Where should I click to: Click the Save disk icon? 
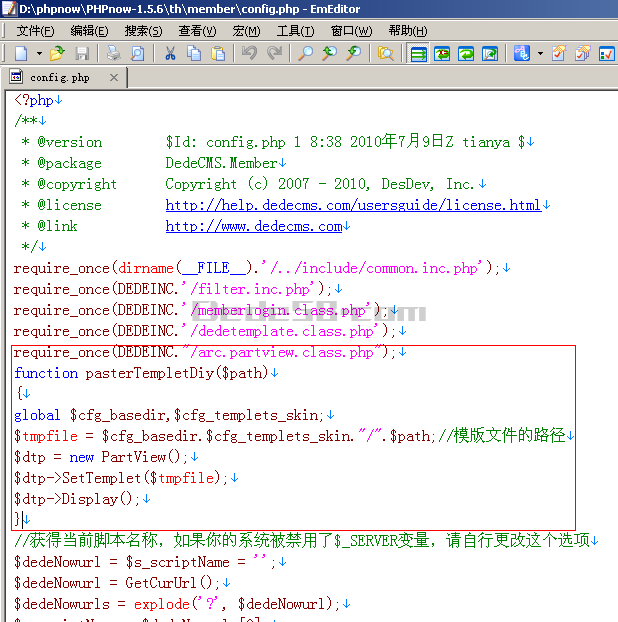[x=82, y=53]
